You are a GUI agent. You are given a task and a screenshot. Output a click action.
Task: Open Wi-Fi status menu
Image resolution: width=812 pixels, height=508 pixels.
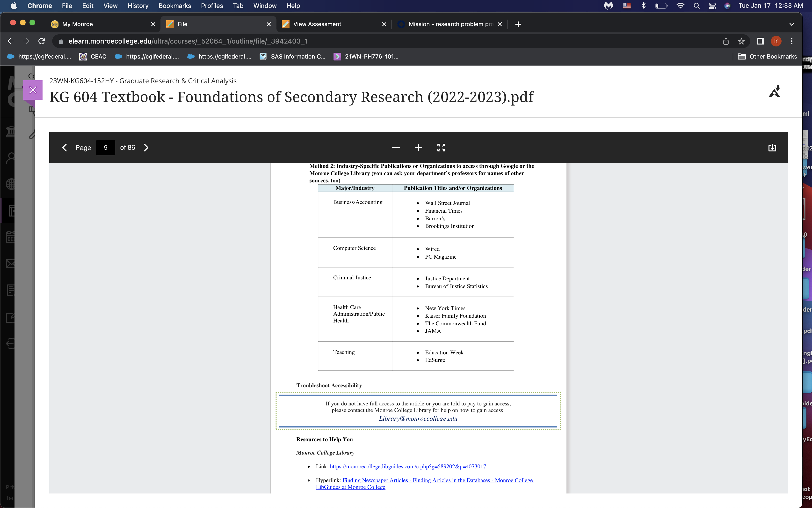pos(680,6)
